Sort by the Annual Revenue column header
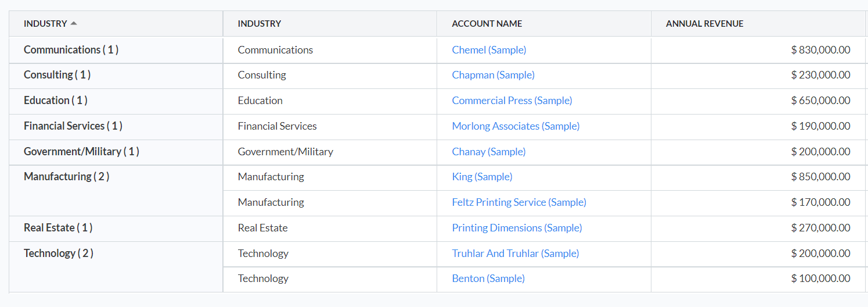 [x=704, y=24]
